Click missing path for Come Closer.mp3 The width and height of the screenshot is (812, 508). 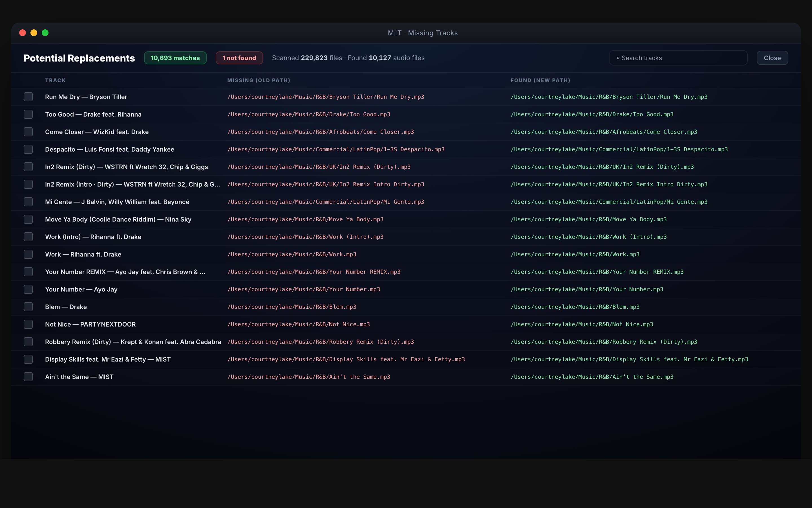[x=321, y=132]
